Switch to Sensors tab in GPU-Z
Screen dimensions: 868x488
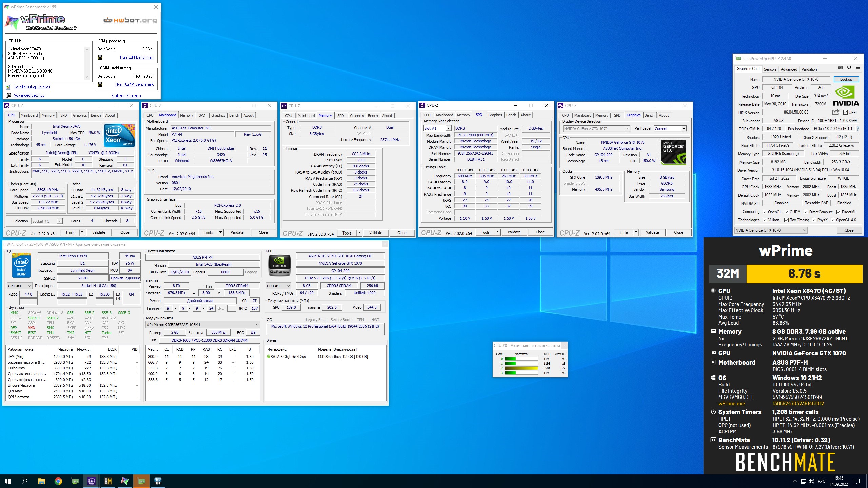coord(770,69)
